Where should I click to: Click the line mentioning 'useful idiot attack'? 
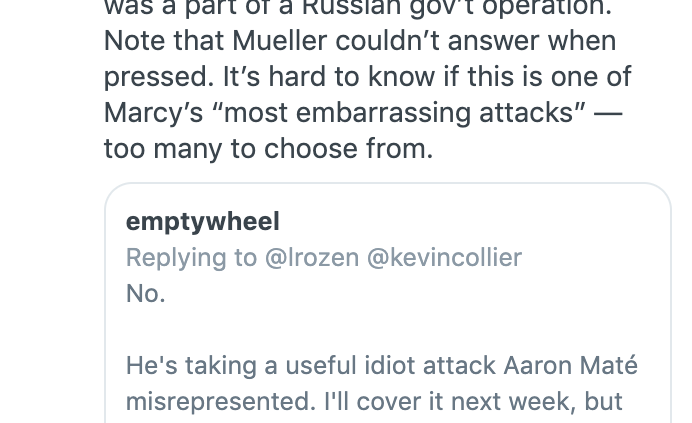(382, 366)
